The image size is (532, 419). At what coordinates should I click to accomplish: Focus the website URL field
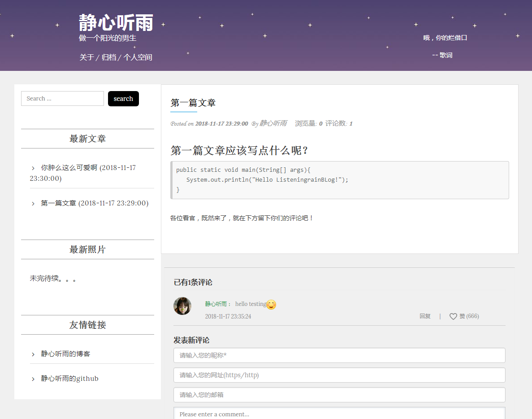(x=339, y=375)
